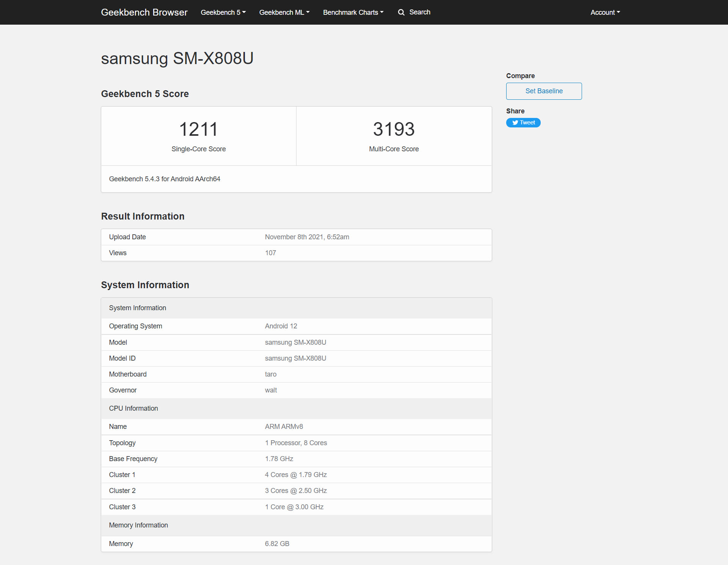Click the CPU Information section header
728x565 pixels.
(x=297, y=408)
